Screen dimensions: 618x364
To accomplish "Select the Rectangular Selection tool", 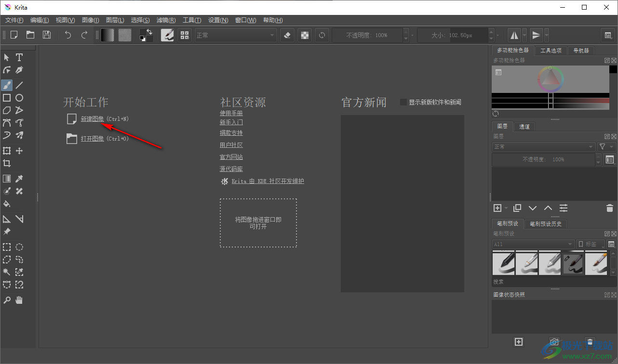I will tap(7, 247).
